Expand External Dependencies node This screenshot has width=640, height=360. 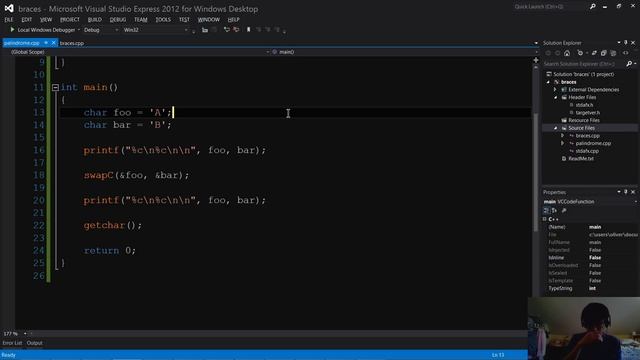point(556,90)
